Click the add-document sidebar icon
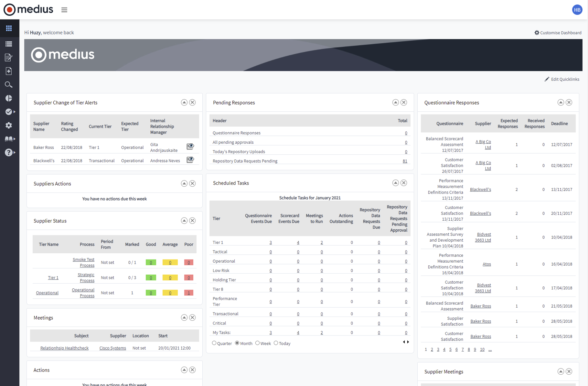The image size is (588, 386). click(x=9, y=71)
